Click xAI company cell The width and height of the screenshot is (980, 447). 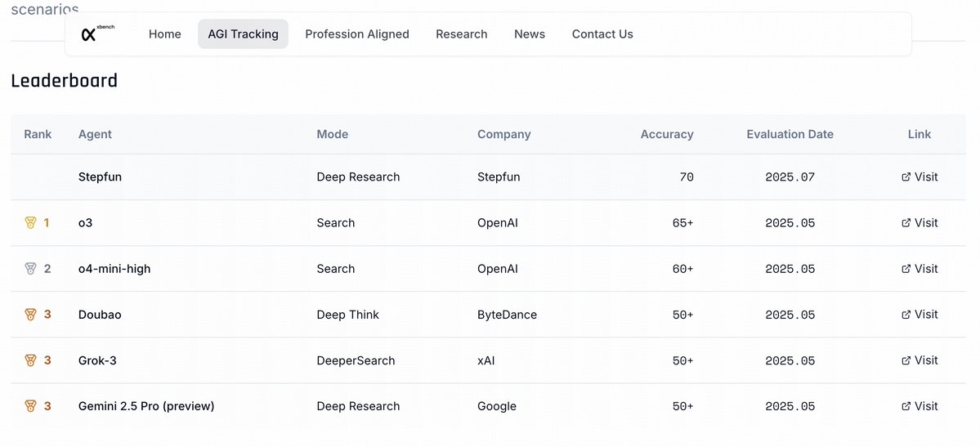[486, 360]
